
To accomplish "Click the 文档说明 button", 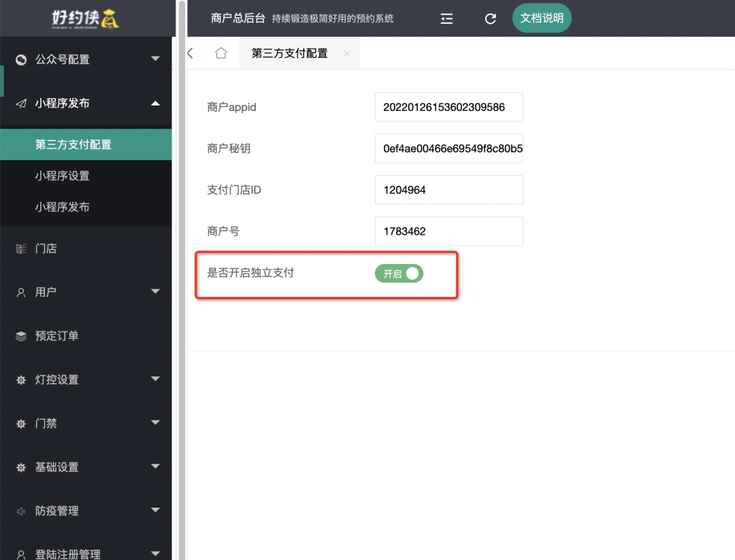I will pyautogui.click(x=542, y=18).
